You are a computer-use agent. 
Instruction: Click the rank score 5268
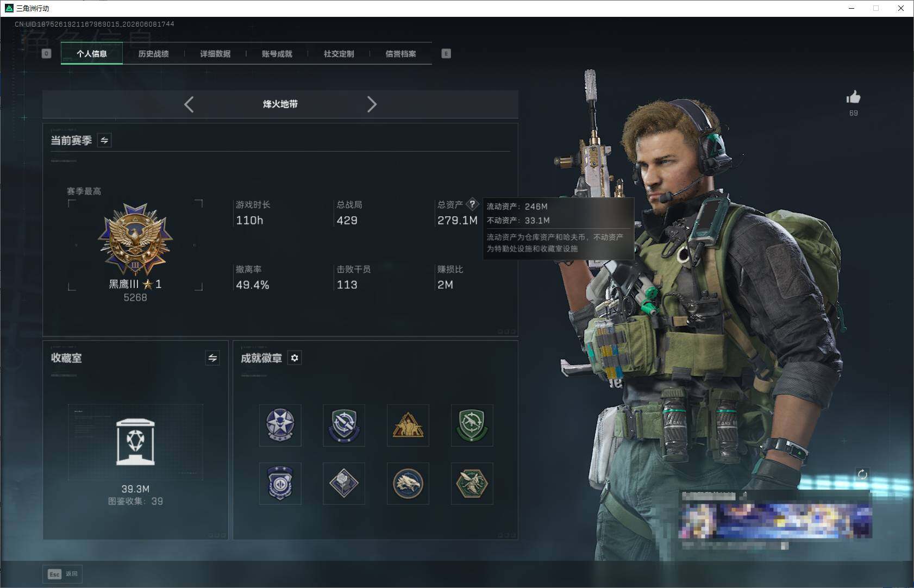point(135,298)
